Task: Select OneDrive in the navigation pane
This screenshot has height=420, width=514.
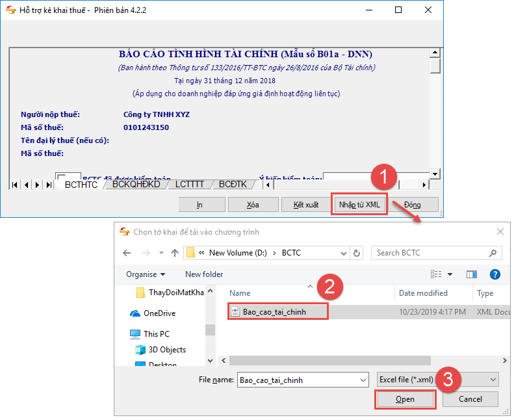Action: tap(160, 313)
